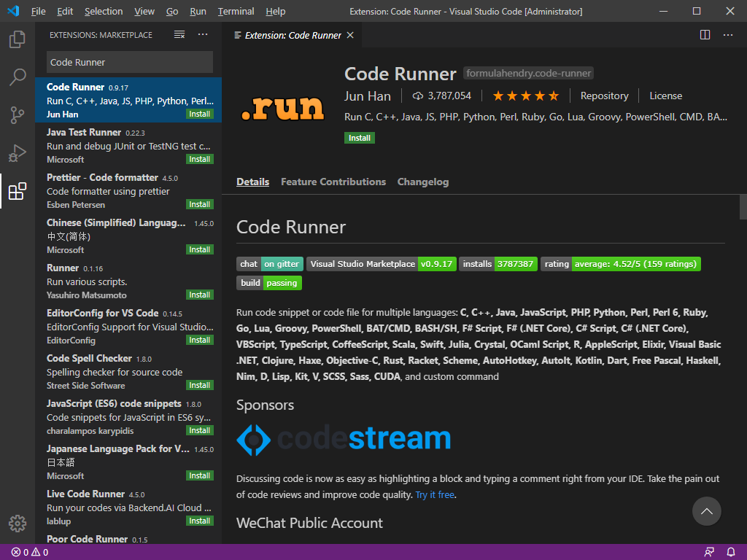
Task: Install Code Runner from the sidebar list
Action: [x=200, y=114]
